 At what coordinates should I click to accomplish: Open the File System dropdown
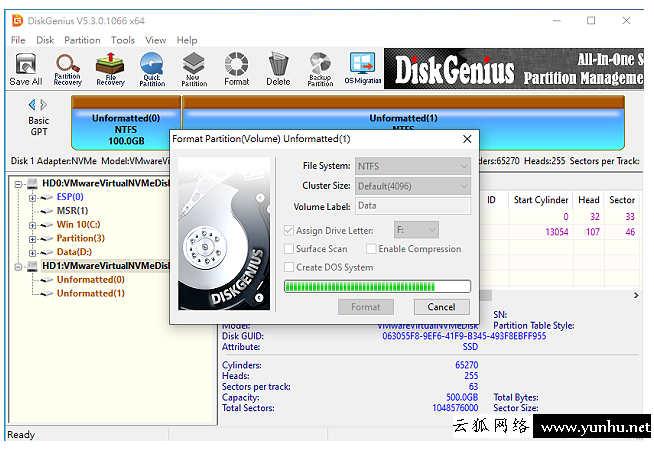tap(413, 166)
